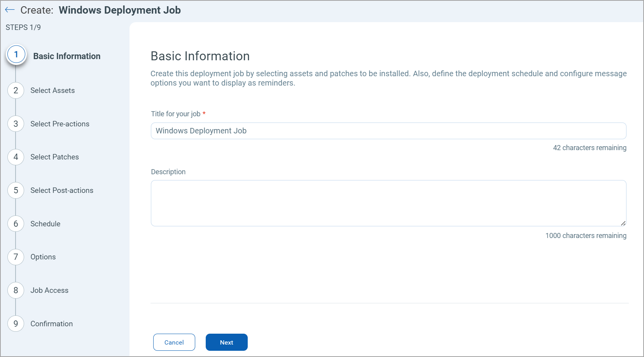
Task: Click inside the Description text area
Action: tap(388, 203)
